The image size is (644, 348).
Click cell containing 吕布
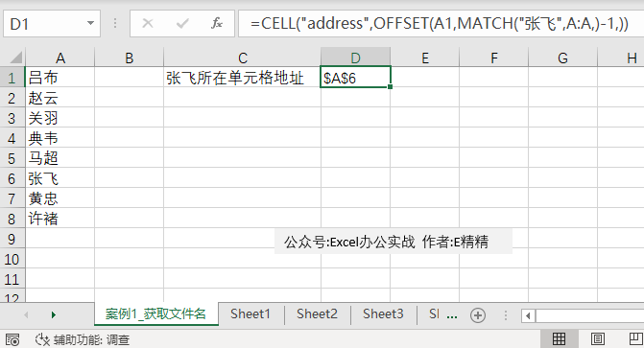point(60,78)
